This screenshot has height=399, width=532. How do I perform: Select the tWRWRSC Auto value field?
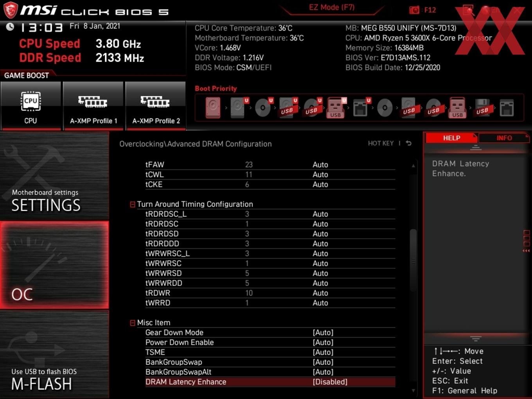point(320,263)
